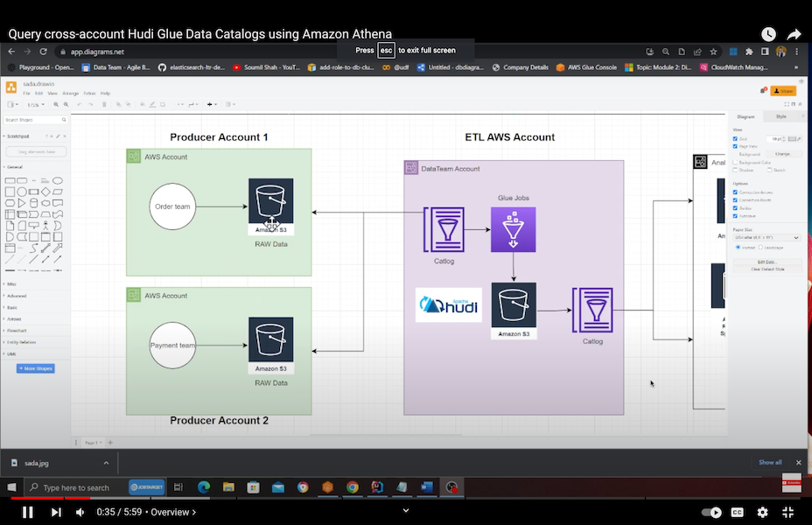Open YouTube video settings gear
This screenshot has height=525, width=812.
click(762, 512)
